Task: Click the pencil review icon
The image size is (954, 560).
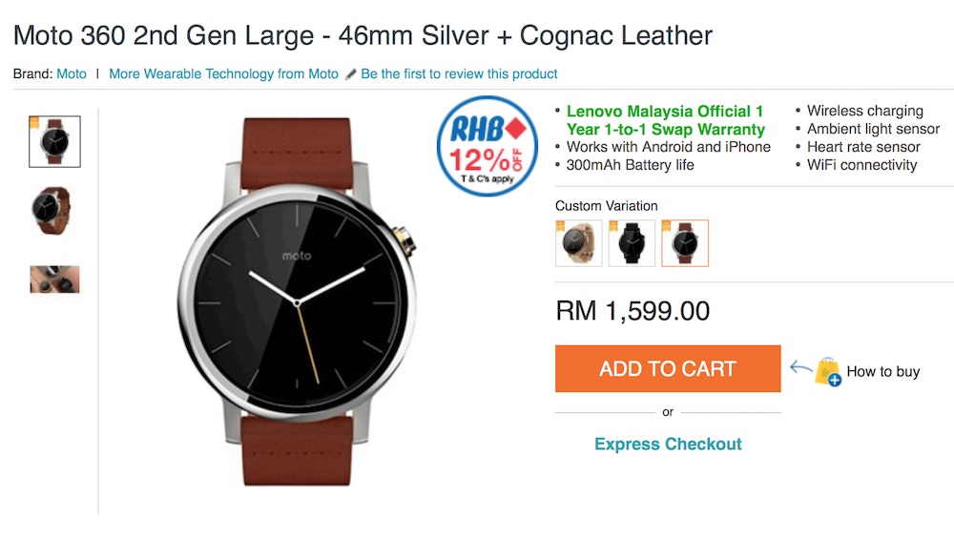Action: (350, 74)
